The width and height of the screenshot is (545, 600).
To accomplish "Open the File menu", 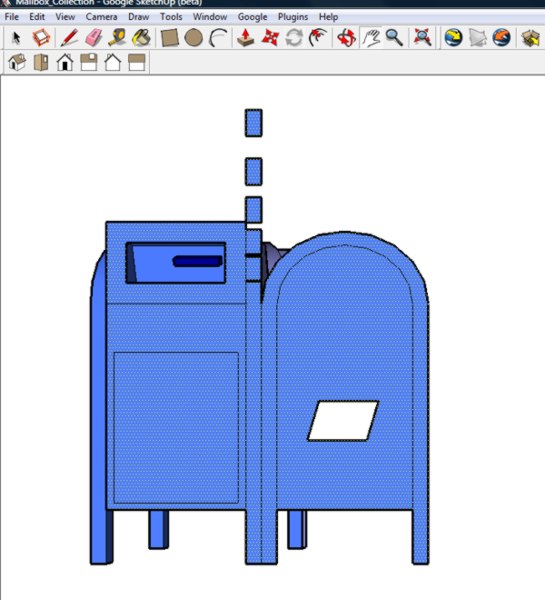I will click(11, 17).
